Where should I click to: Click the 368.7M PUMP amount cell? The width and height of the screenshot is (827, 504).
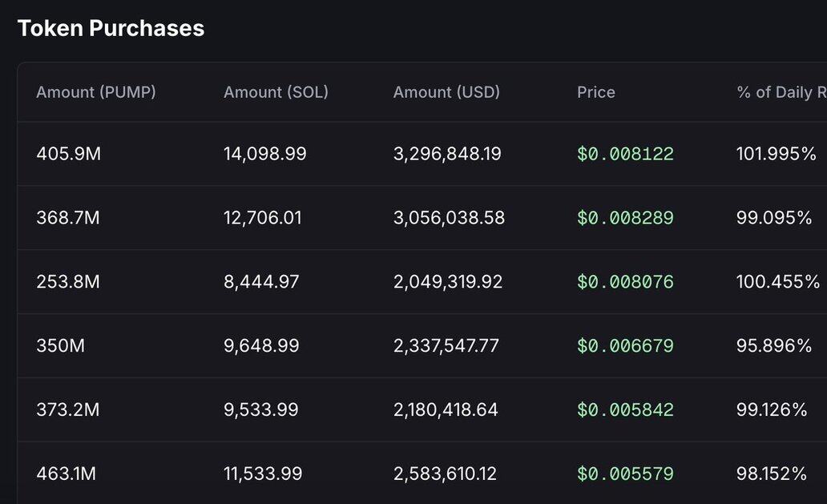(68, 218)
